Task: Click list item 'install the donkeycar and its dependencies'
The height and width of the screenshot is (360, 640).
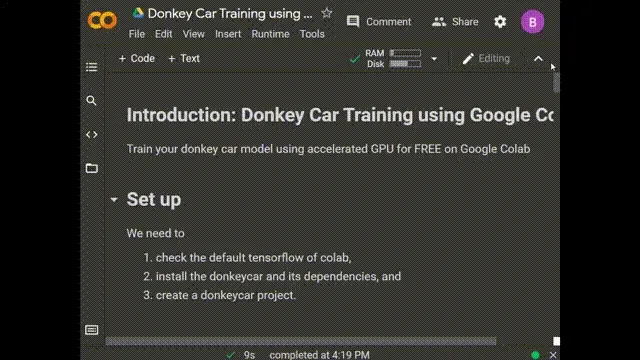Action: click(278, 276)
